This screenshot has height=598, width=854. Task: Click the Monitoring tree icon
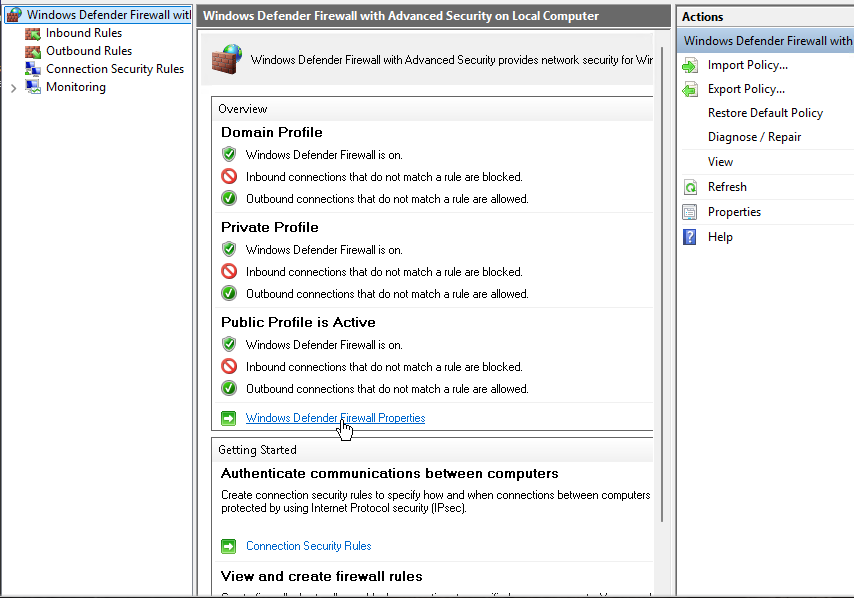pos(33,87)
